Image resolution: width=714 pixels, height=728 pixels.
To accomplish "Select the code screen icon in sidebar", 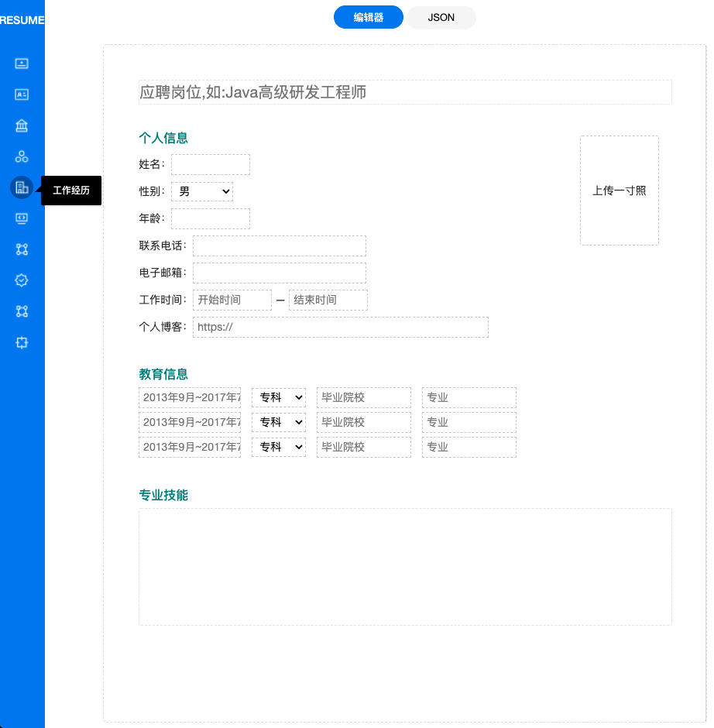I will [22, 218].
